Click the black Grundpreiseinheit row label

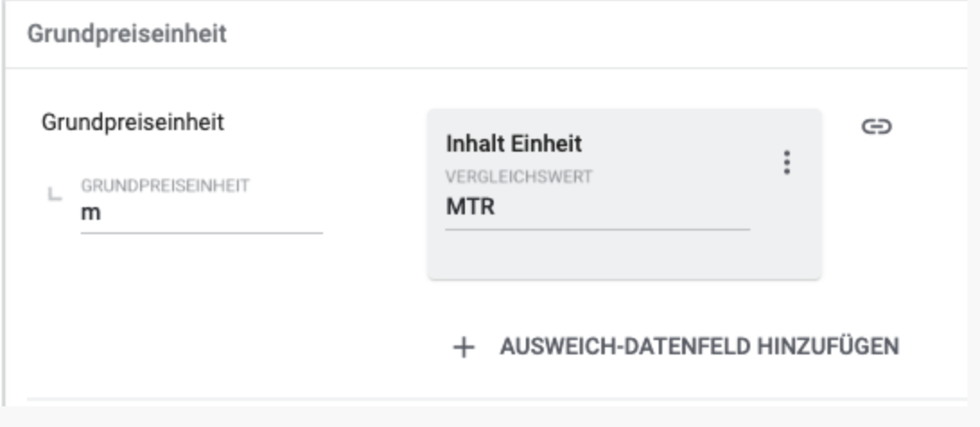pos(133,122)
